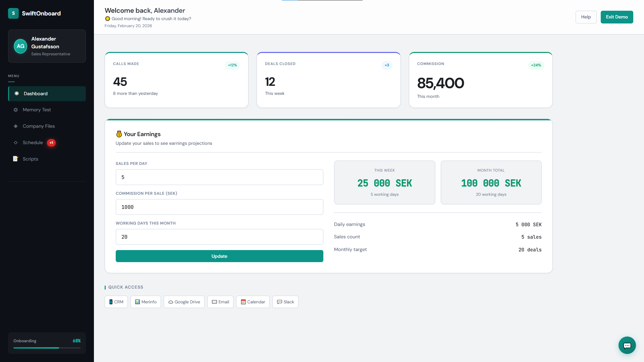Open the Email shortcut

(220, 302)
